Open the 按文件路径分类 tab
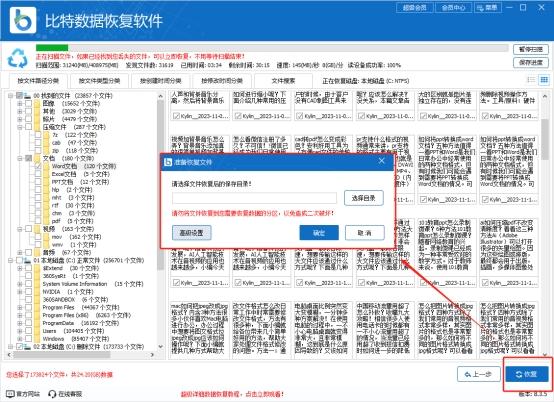Image resolution: width=554 pixels, height=402 pixels. click(38, 81)
